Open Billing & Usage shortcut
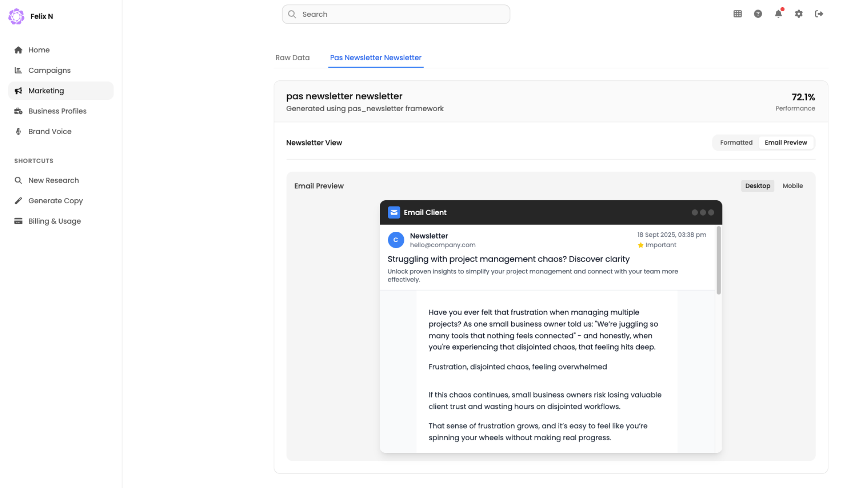 (x=54, y=221)
